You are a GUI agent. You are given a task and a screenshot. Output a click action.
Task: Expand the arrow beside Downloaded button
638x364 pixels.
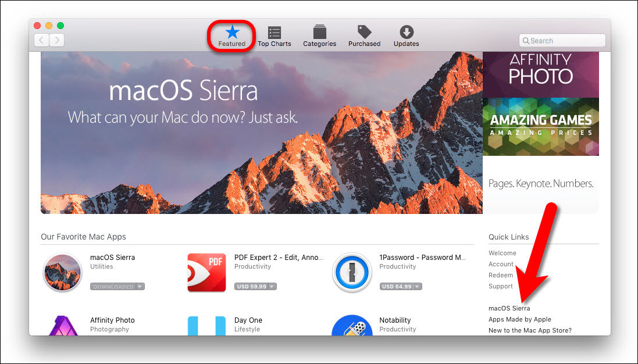pyautogui.click(x=140, y=287)
